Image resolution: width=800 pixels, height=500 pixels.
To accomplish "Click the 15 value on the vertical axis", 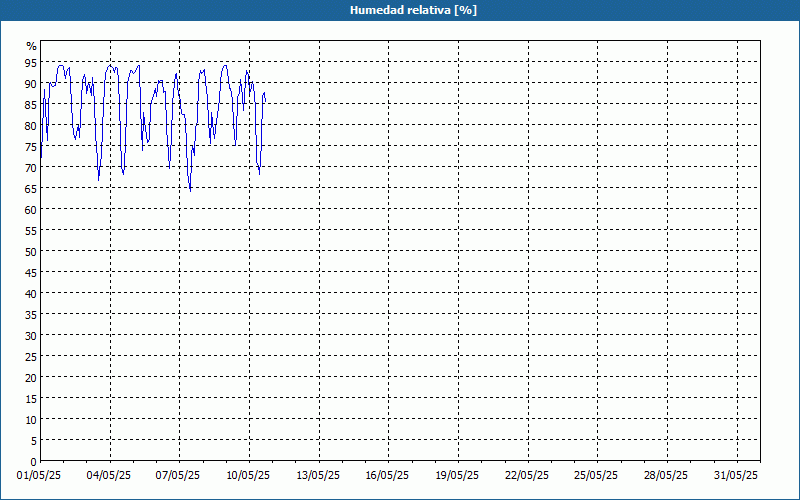I will (31, 399).
